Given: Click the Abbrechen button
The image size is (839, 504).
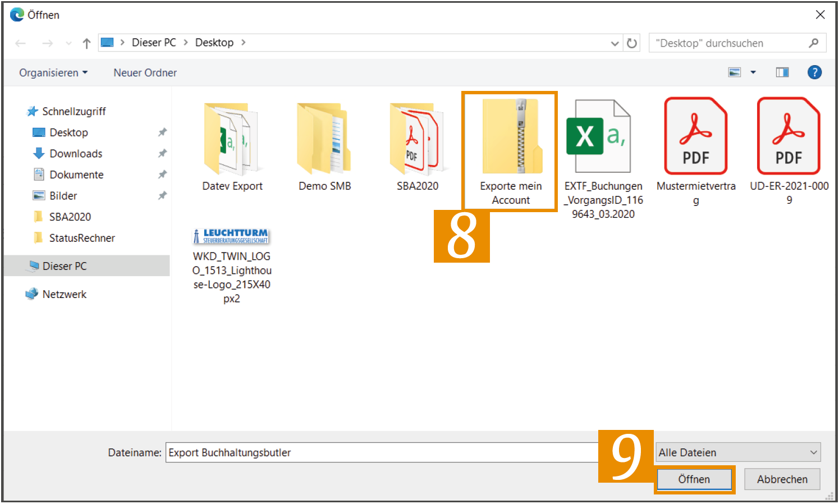Looking at the screenshot, I should point(782,479).
